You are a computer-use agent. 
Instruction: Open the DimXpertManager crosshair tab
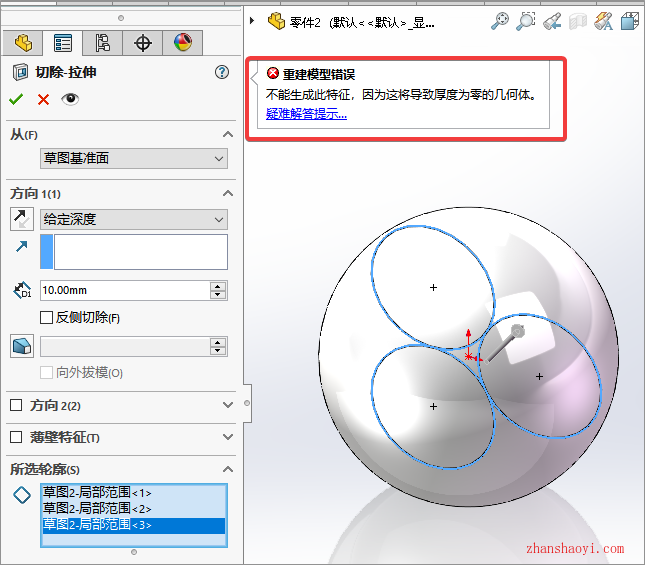143,43
